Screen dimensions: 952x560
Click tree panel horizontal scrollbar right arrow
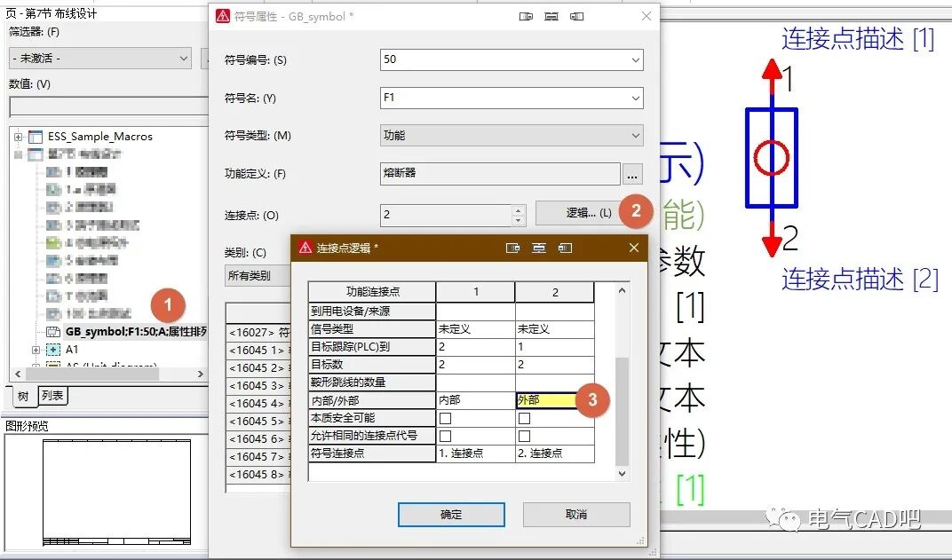[201, 374]
